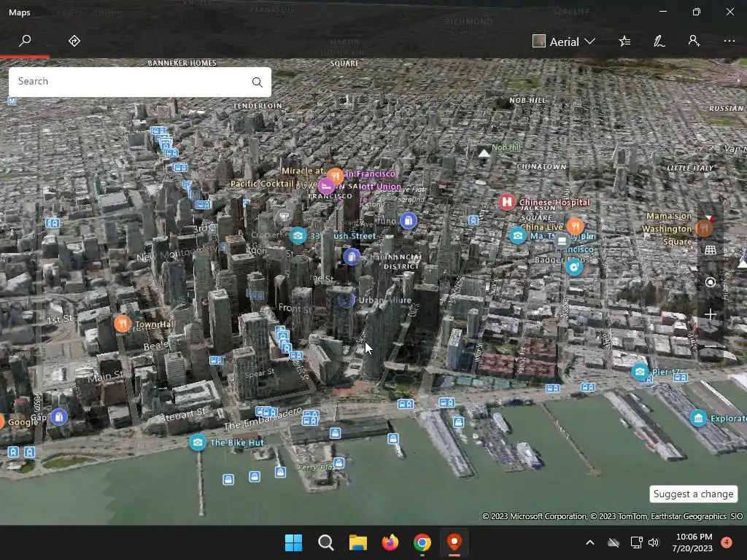Switch to Google Chrome in taskbar
Viewport: 747px width, 560px height.
click(422, 542)
